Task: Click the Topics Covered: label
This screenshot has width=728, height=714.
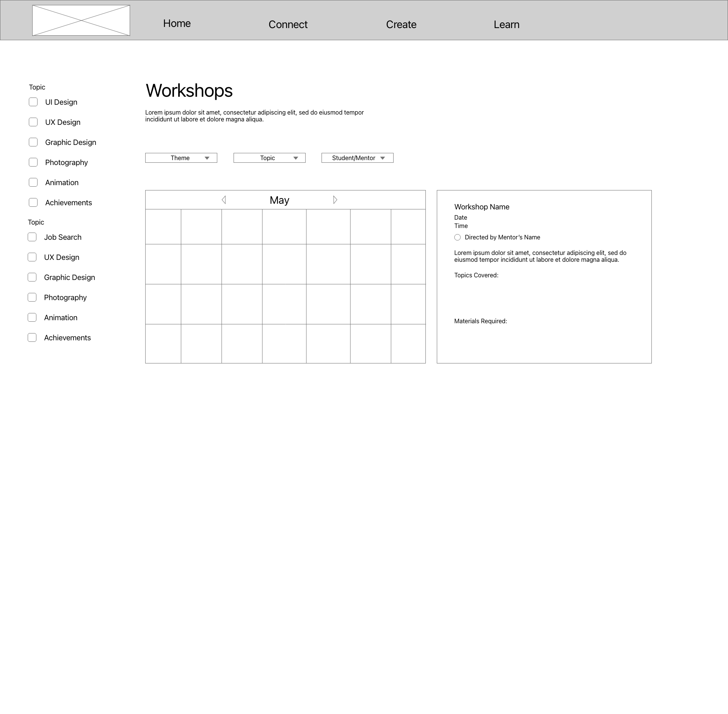Action: 476,275
